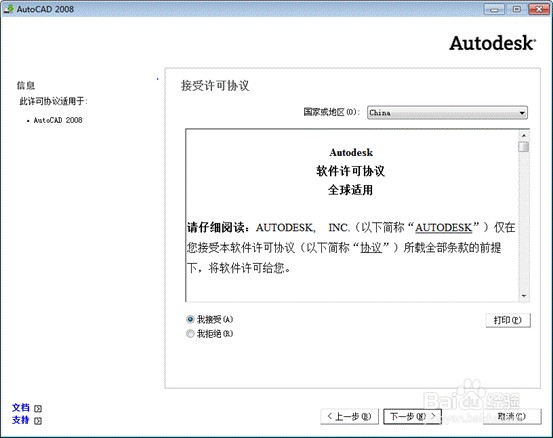
Task: Click the license scrollbar down arrow
Action: (524, 296)
